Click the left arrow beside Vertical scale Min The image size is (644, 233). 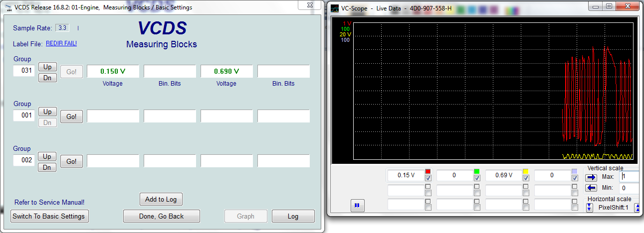click(591, 188)
